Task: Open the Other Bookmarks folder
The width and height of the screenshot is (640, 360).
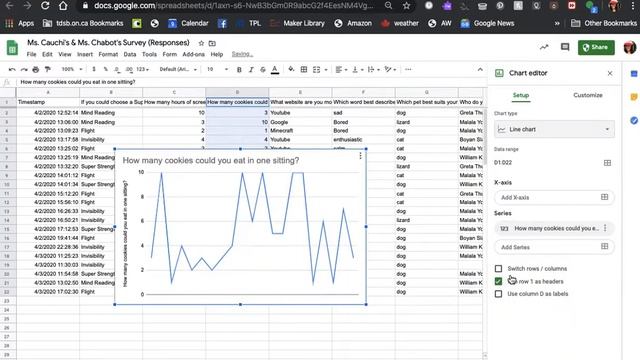Action: click(x=604, y=23)
